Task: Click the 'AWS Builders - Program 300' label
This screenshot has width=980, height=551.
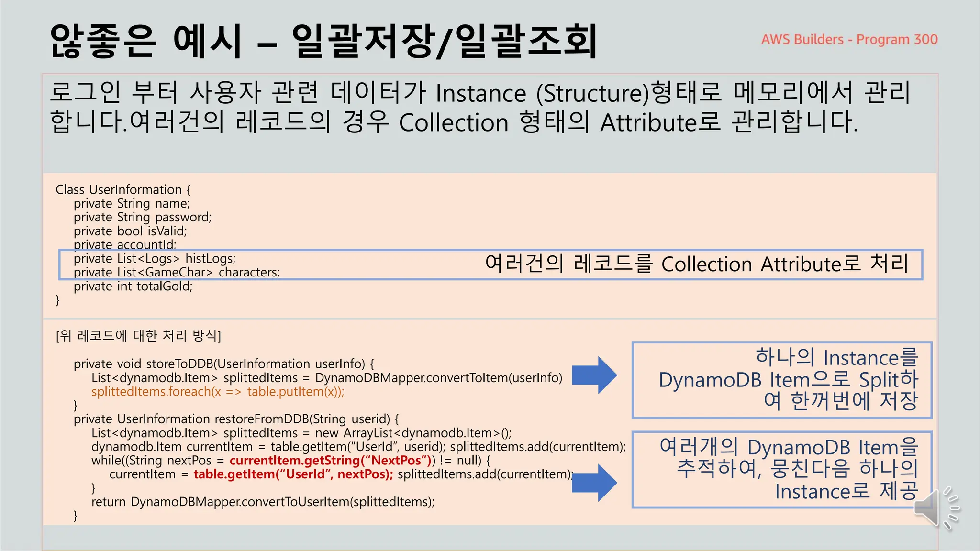Action: [x=849, y=39]
